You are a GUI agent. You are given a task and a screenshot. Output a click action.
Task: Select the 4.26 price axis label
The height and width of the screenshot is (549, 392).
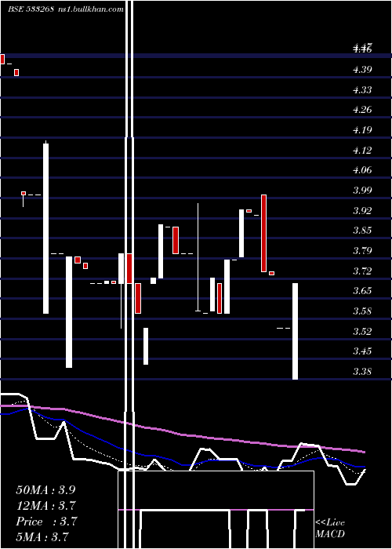[x=362, y=110]
